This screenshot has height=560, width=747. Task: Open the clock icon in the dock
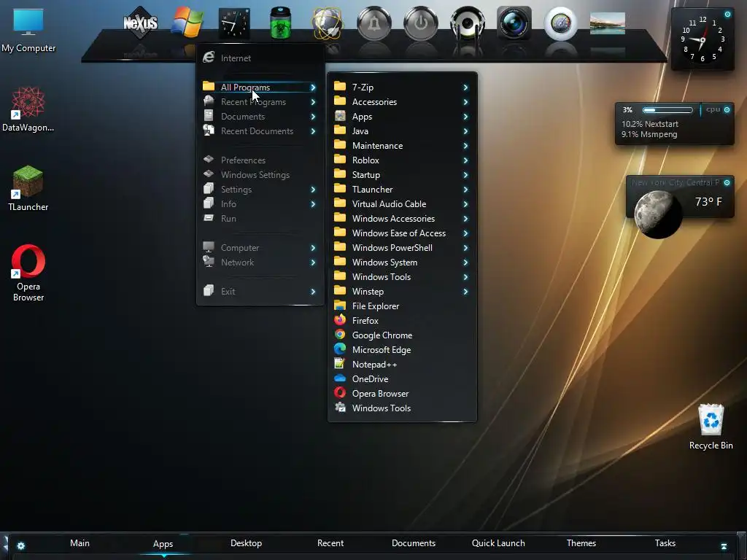[234, 23]
